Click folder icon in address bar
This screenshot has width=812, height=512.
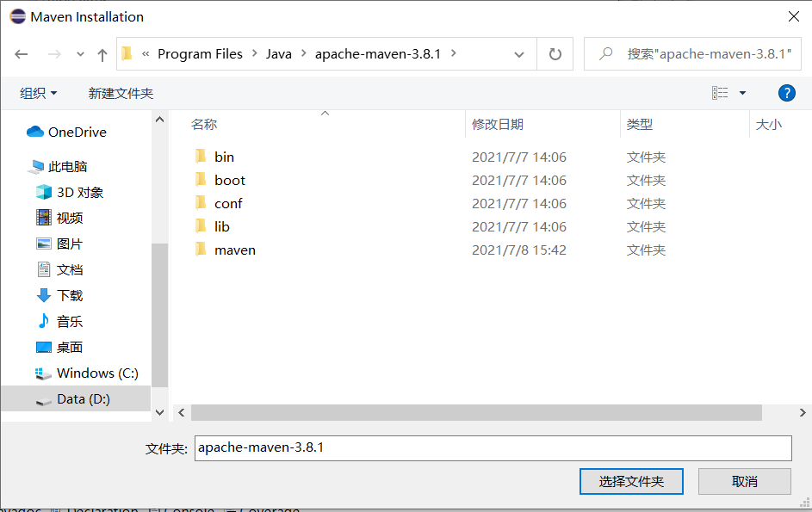(x=127, y=53)
